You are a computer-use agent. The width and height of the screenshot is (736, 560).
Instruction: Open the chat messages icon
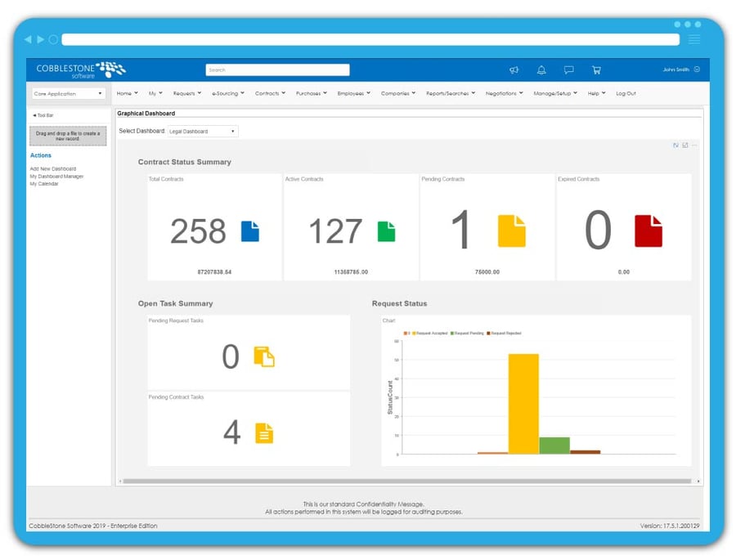coord(569,69)
